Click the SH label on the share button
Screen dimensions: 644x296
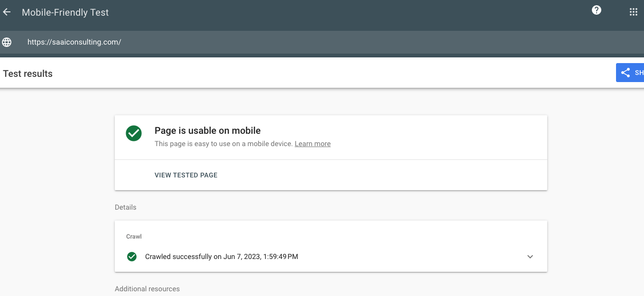639,73
